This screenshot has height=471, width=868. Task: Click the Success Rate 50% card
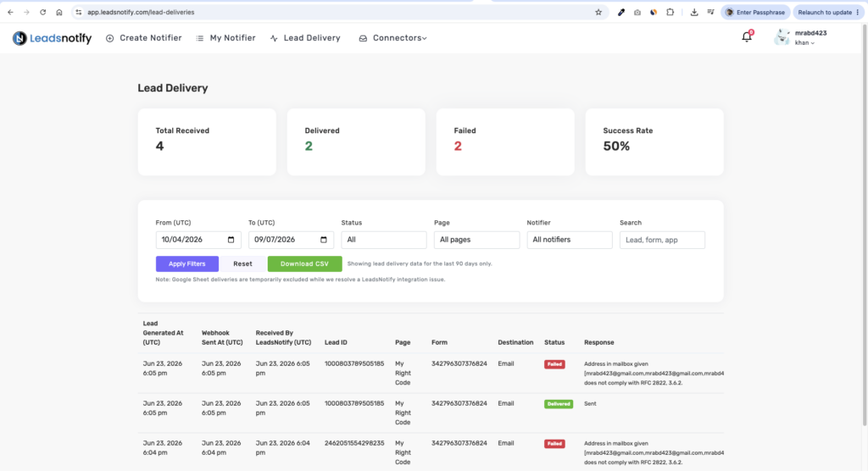[654, 141]
